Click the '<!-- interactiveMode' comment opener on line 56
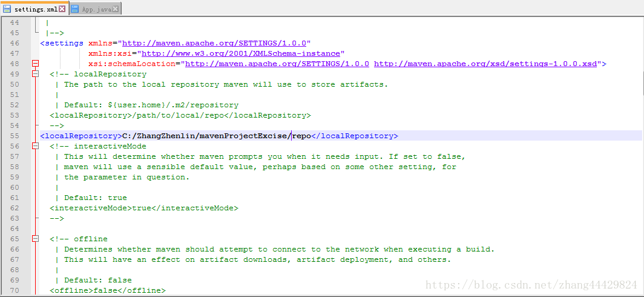 [x=98, y=146]
